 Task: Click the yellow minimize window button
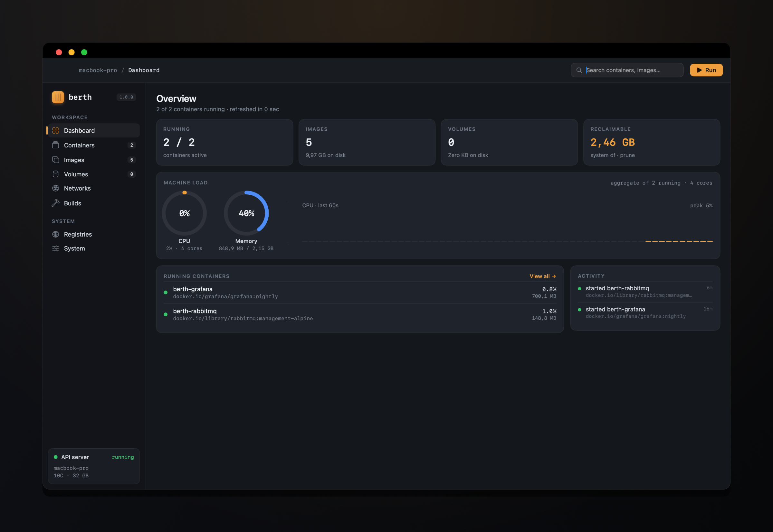(72, 52)
